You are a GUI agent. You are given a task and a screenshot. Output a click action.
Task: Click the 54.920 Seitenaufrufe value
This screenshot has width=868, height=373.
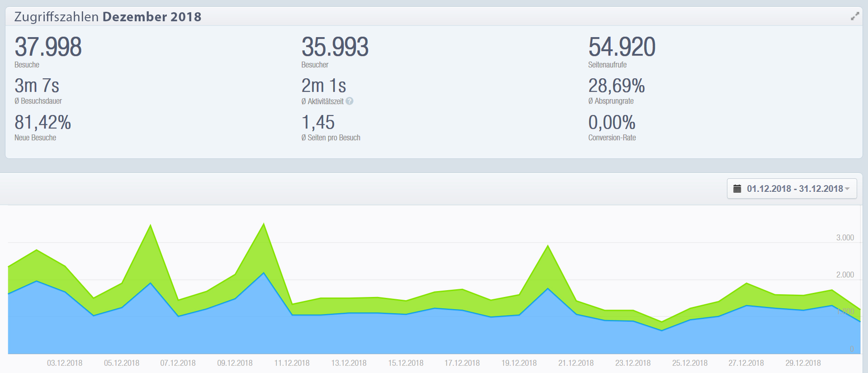click(x=622, y=47)
